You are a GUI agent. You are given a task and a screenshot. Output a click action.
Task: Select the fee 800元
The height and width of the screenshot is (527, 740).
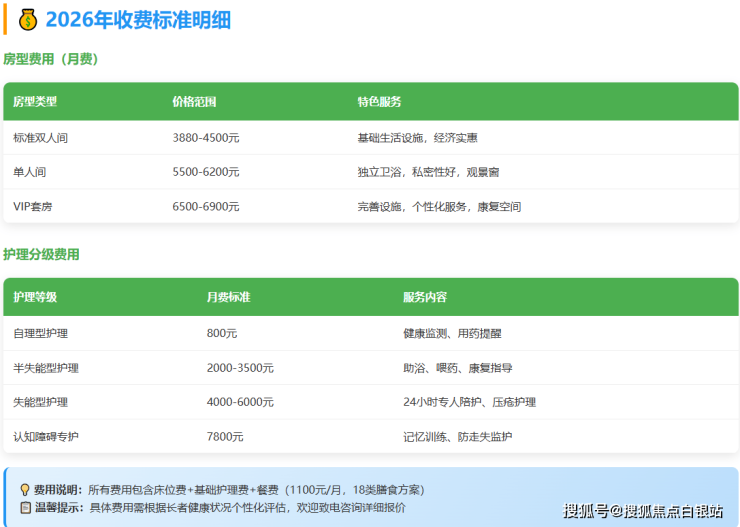222,334
